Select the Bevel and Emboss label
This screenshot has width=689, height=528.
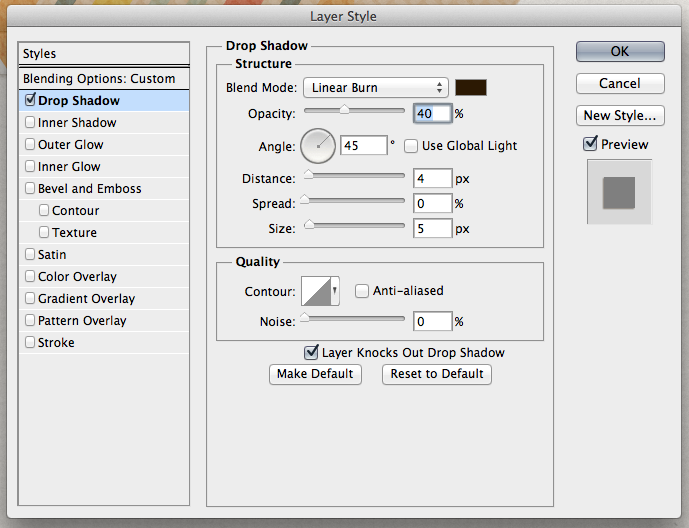point(90,188)
